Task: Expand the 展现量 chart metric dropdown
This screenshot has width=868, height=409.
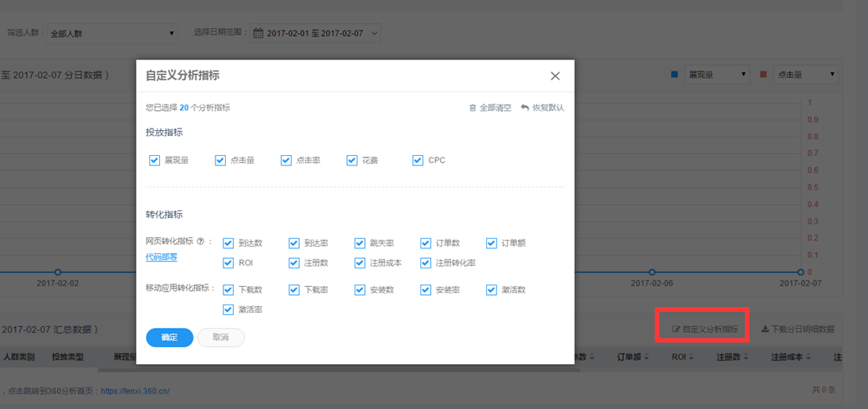Action: pyautogui.click(x=717, y=75)
